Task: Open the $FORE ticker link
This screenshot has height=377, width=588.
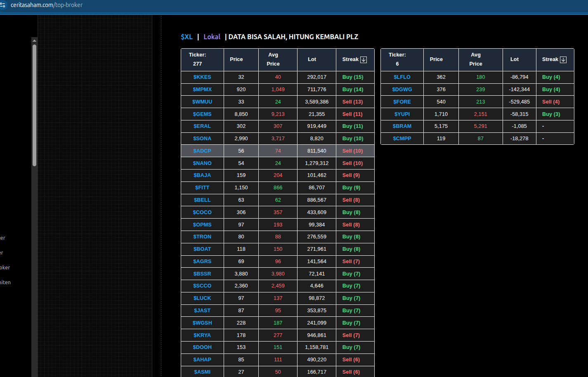Action: coord(402,102)
